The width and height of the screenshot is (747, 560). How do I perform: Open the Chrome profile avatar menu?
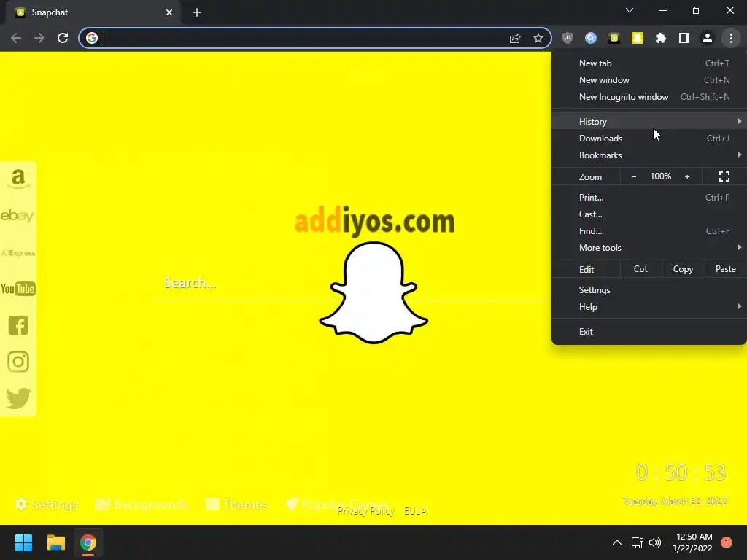[x=708, y=38]
